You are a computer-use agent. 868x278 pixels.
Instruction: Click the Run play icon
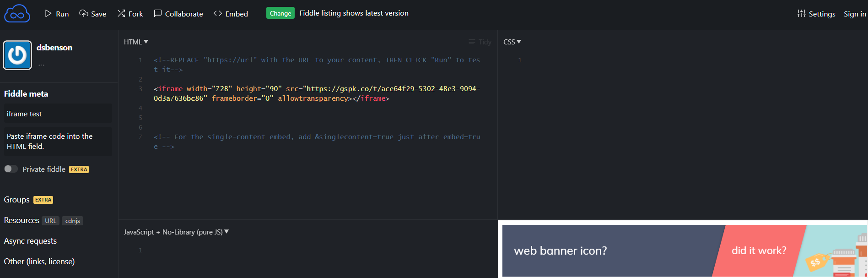click(x=48, y=14)
